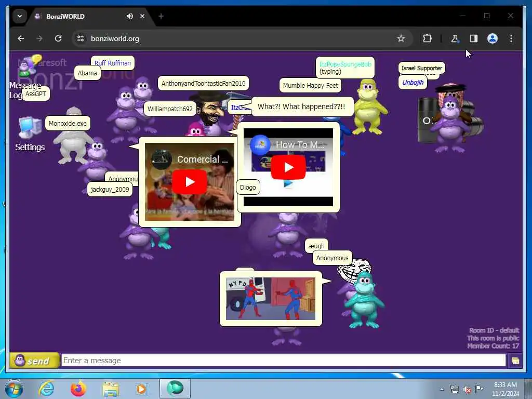
Task: Mute the BonziWORLD tab audio
Action: click(129, 16)
